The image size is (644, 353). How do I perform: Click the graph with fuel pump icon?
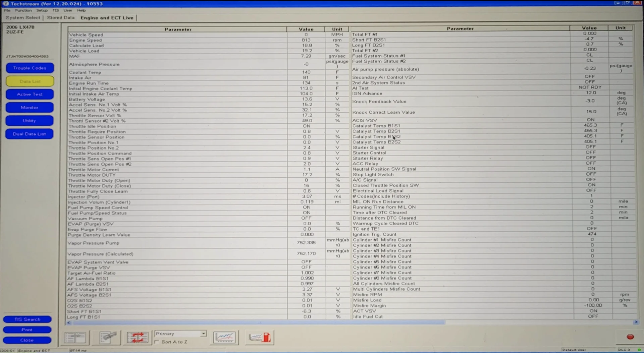(x=260, y=337)
